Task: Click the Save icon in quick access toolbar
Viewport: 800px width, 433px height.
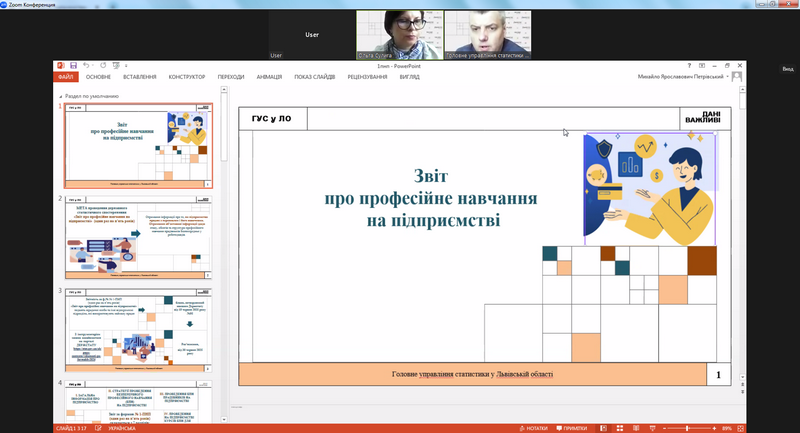Action: (72, 65)
